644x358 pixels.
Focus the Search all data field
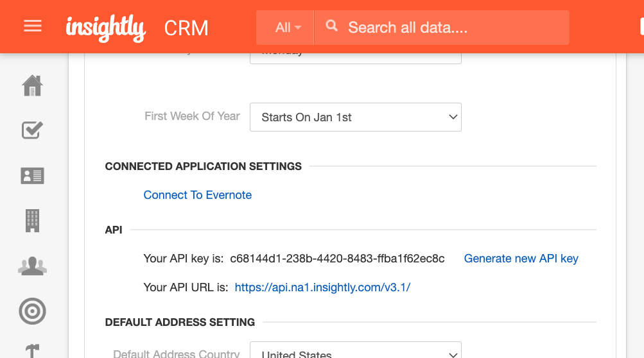coord(442,28)
